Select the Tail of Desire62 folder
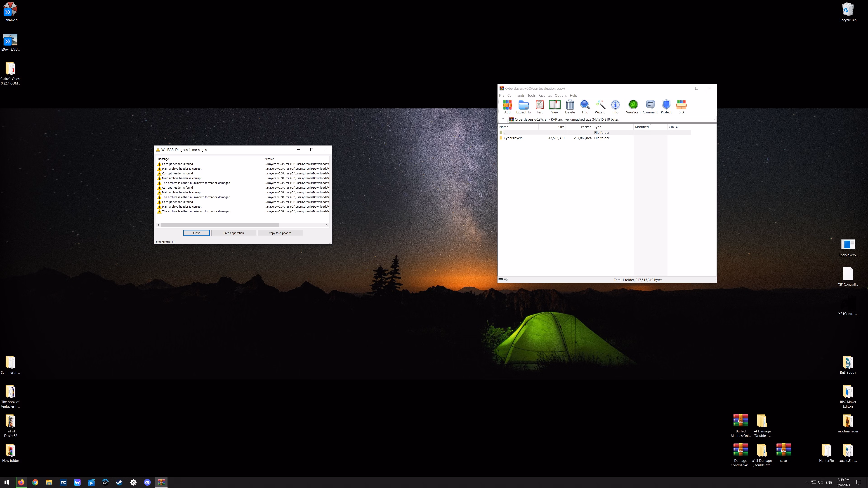 point(10,426)
